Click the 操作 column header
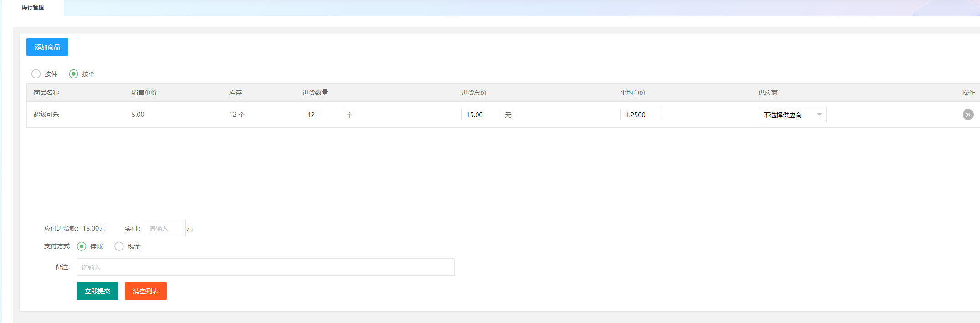 pyautogui.click(x=969, y=93)
